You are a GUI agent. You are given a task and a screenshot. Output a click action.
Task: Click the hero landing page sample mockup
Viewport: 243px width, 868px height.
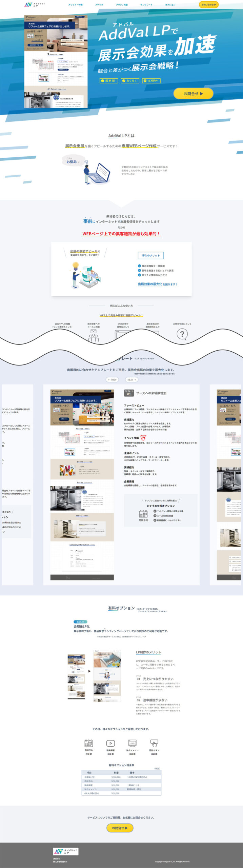click(x=56, y=61)
